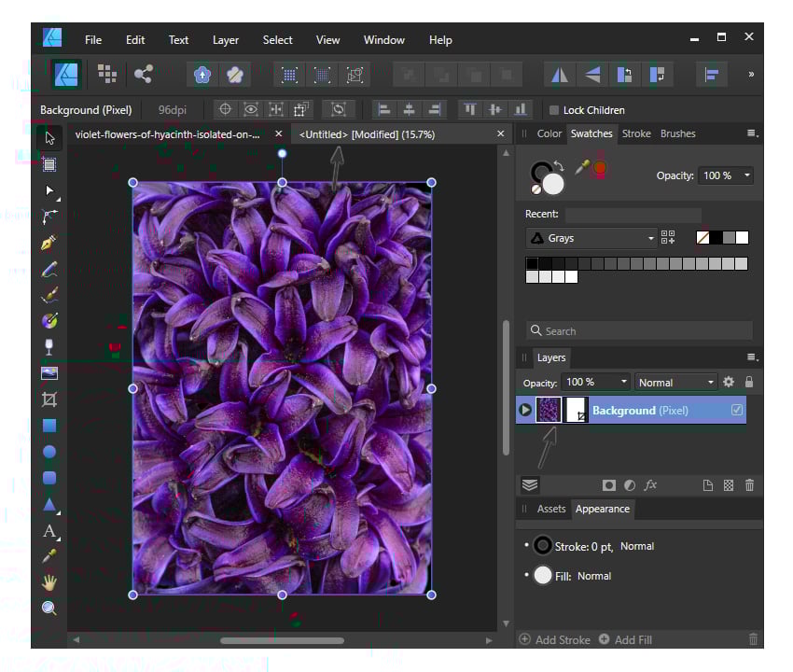
Task: Enable the Lock Children checkbox
Action: [554, 110]
